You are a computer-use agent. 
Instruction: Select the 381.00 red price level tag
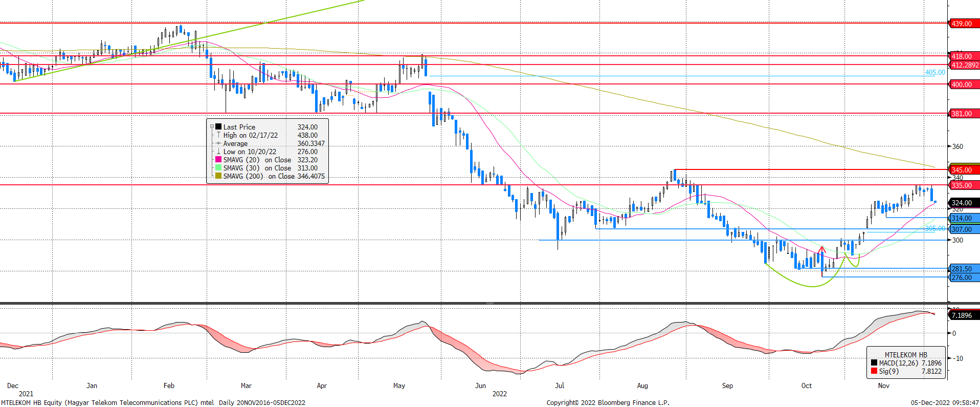tap(963, 114)
